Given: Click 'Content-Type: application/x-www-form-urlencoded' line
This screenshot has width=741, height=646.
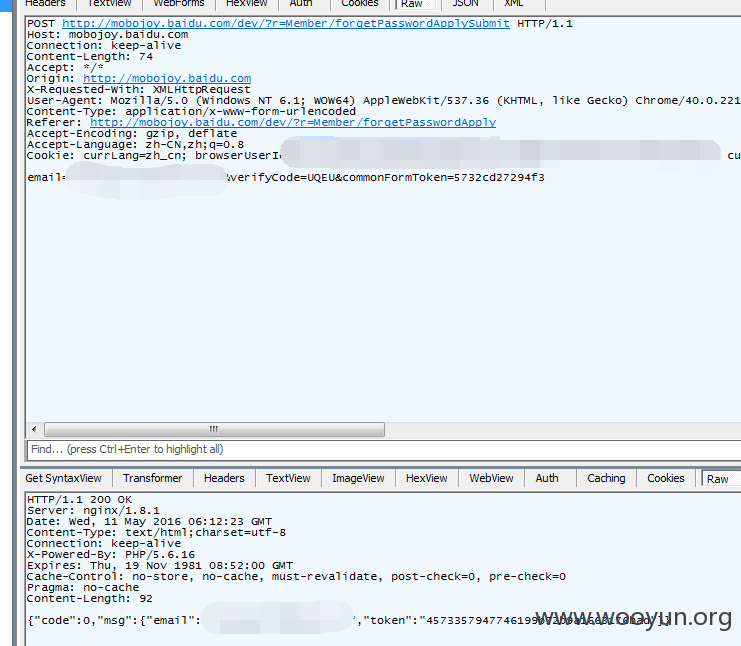Looking at the screenshot, I should tap(191, 112).
